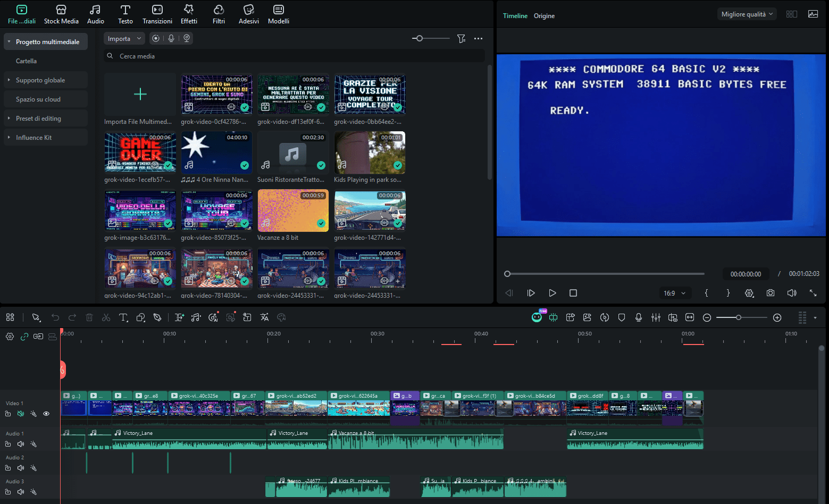Open the AI music generator with notes icon

(196, 317)
